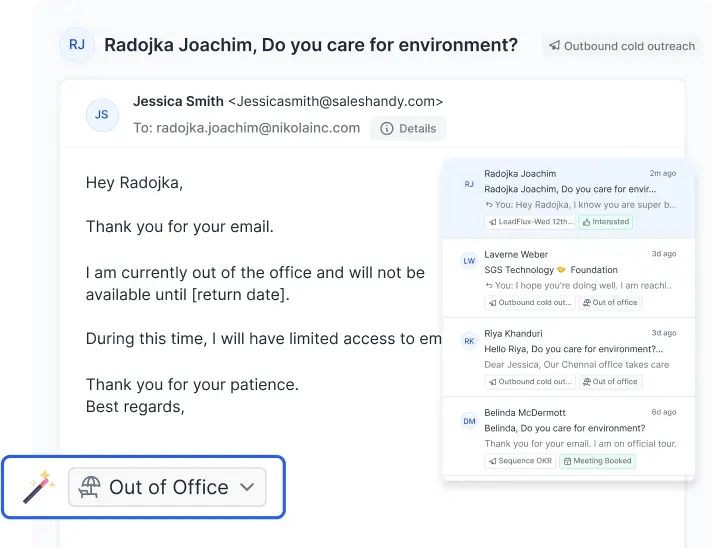Click the beach umbrella Out of Office icon
This screenshot has width=712, height=548.
click(x=90, y=487)
